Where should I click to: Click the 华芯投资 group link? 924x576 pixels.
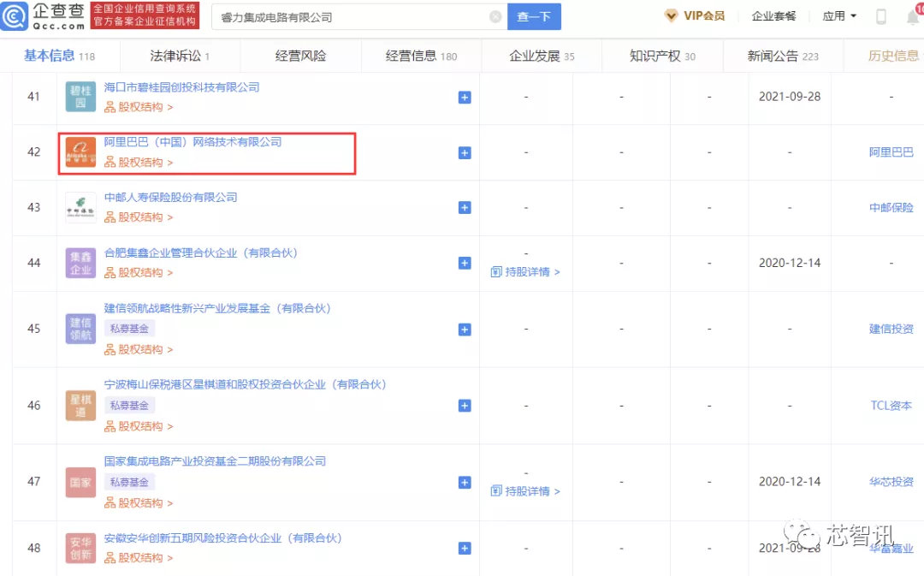[x=891, y=482]
